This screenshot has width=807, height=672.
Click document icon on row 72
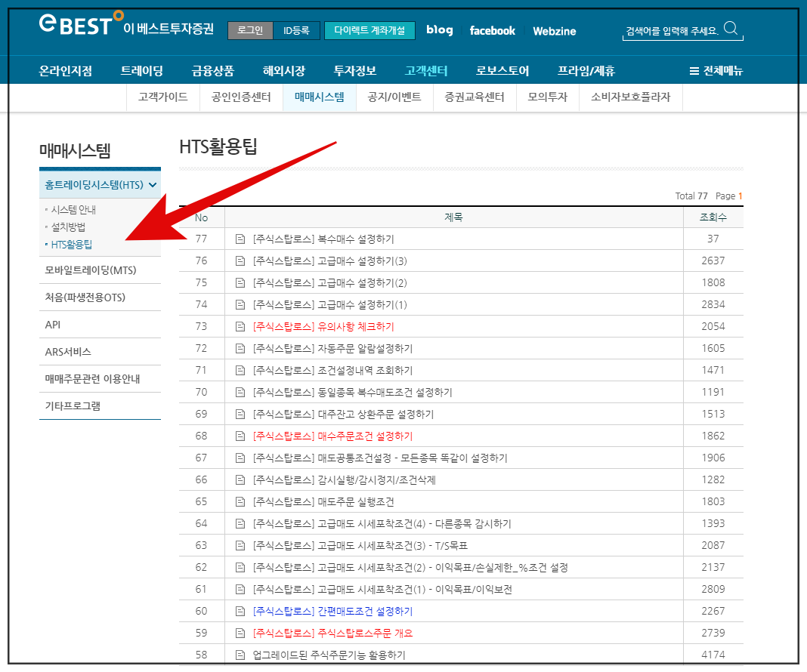pos(240,349)
